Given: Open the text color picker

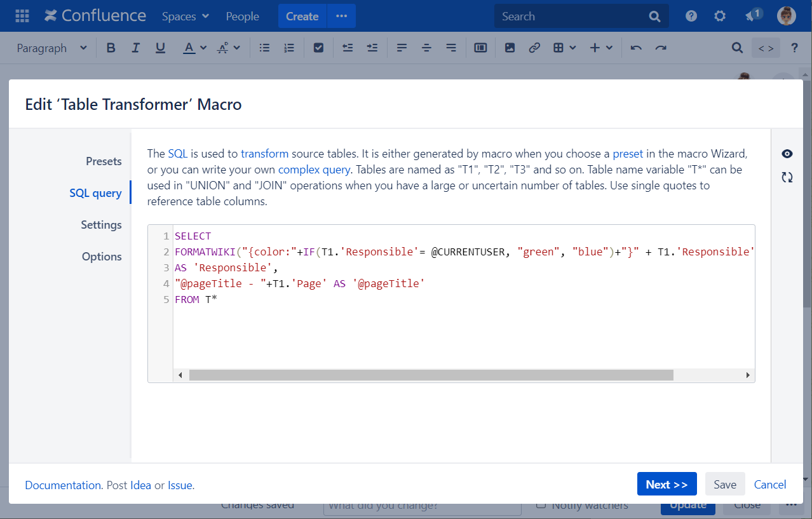Looking at the screenshot, I should (x=194, y=48).
